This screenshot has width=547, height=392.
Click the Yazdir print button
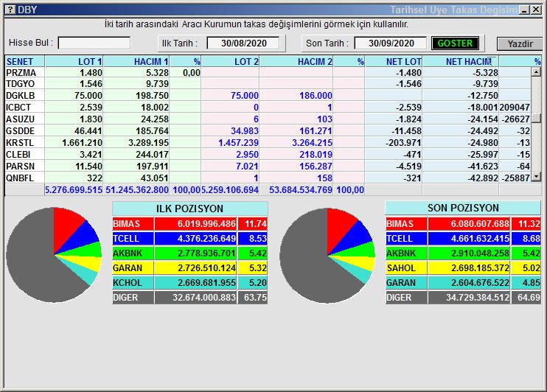coord(519,44)
